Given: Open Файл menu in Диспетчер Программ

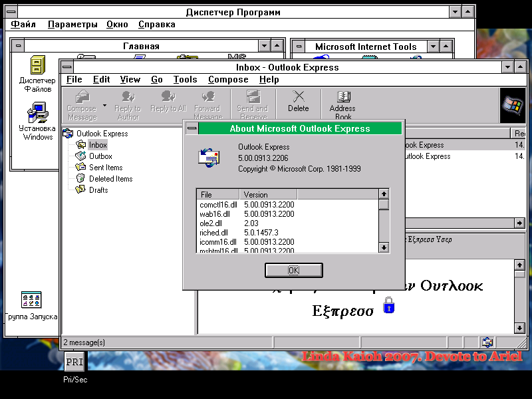Looking at the screenshot, I should coord(23,25).
